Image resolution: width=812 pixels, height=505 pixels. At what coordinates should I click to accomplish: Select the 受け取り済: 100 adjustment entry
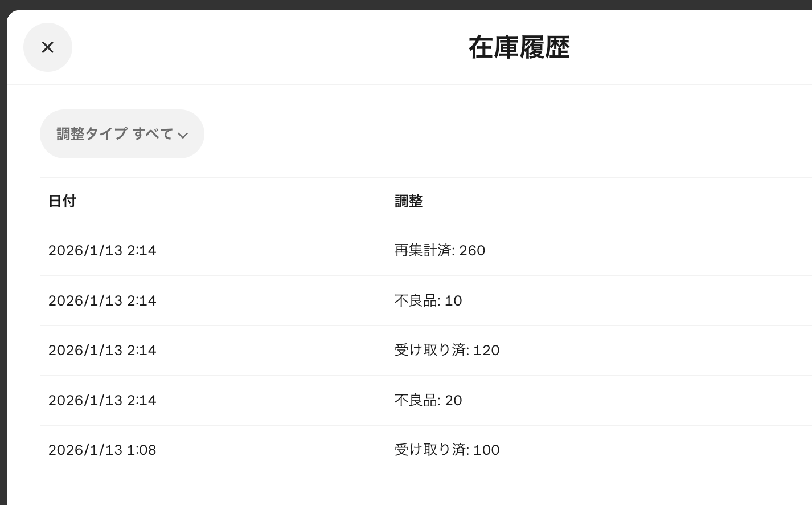click(447, 450)
